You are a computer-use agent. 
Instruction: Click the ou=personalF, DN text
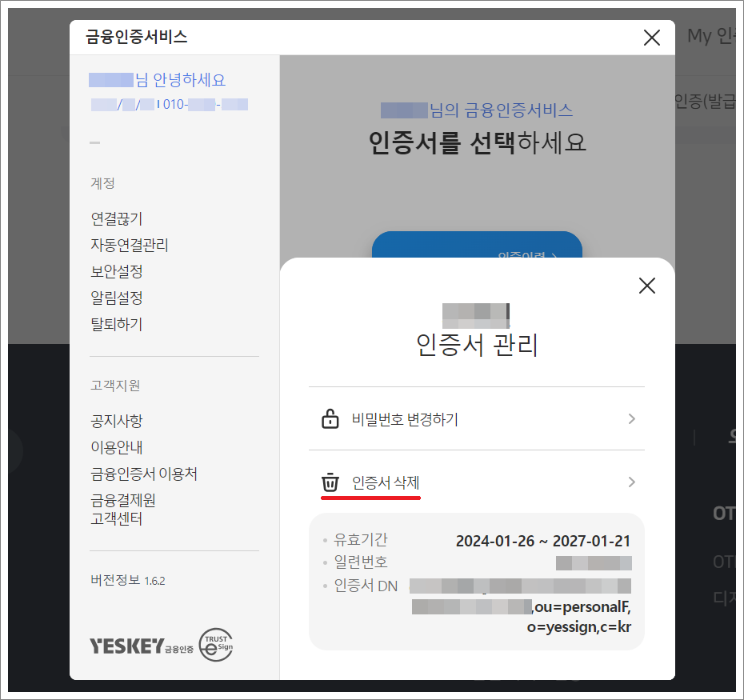pos(582,607)
